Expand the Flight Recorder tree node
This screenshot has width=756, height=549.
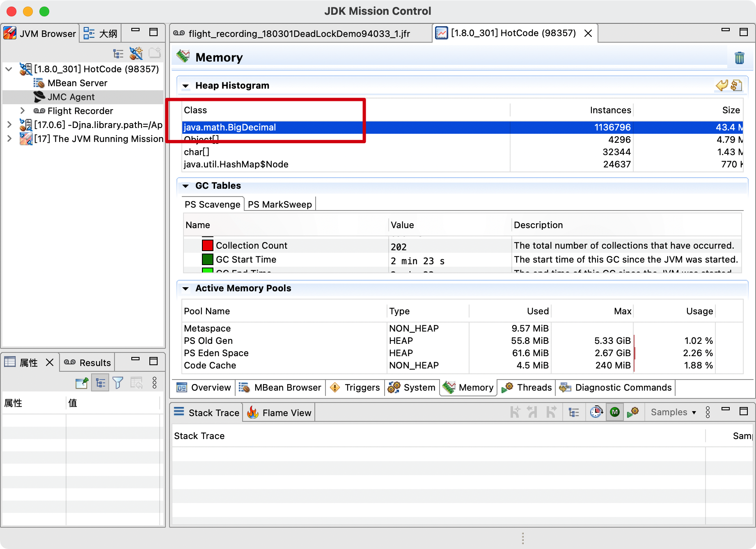[23, 111]
